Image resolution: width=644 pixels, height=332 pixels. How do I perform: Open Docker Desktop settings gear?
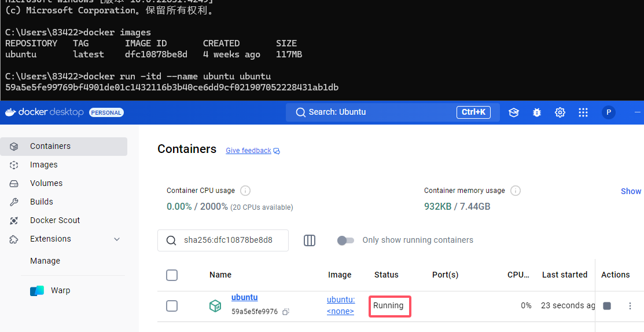tap(560, 112)
